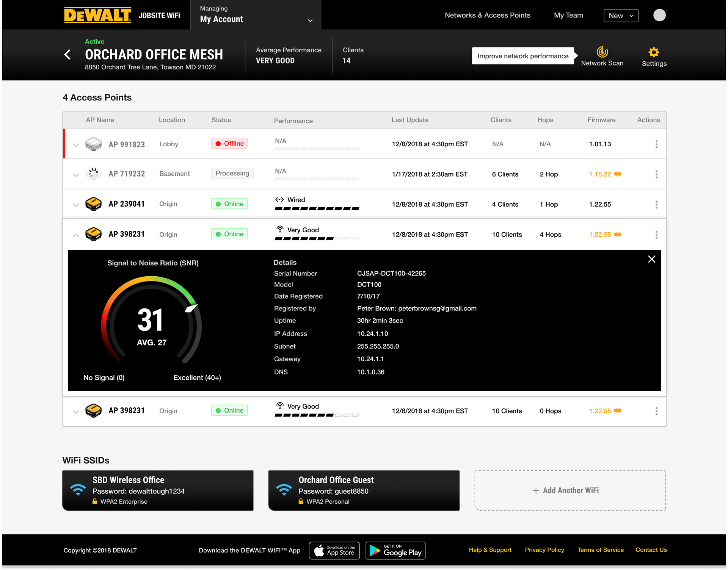728x570 pixels.
Task: Open Orchard Office Guest SSID card
Action: (364, 490)
